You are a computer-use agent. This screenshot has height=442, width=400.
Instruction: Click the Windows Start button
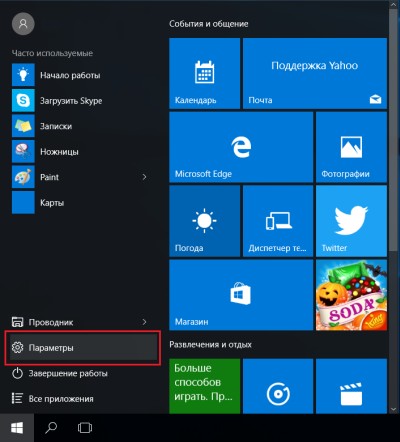(x=17, y=428)
